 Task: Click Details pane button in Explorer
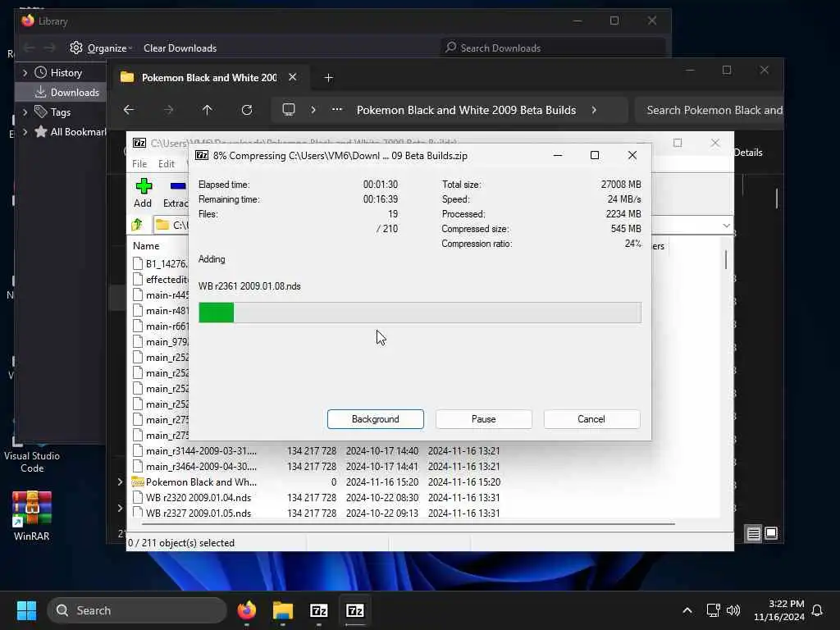click(x=748, y=153)
